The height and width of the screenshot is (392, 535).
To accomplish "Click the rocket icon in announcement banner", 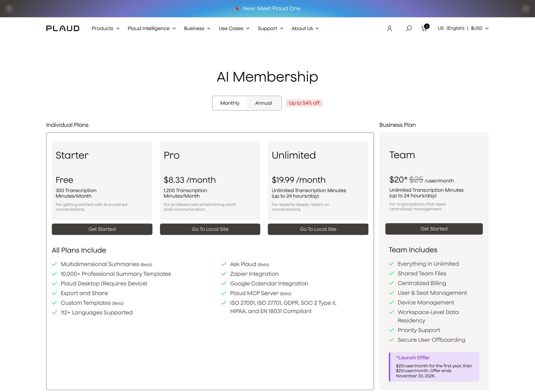I will pos(237,8).
